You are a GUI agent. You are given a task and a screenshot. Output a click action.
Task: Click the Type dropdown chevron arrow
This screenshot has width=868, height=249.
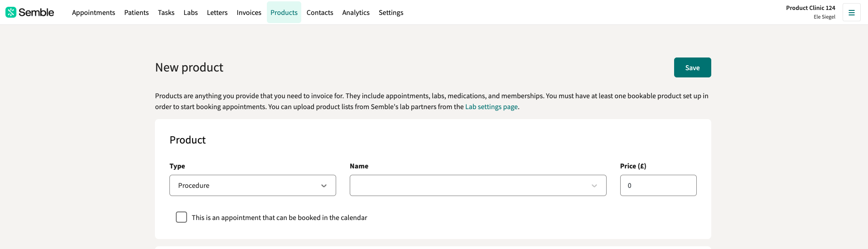pos(324,186)
